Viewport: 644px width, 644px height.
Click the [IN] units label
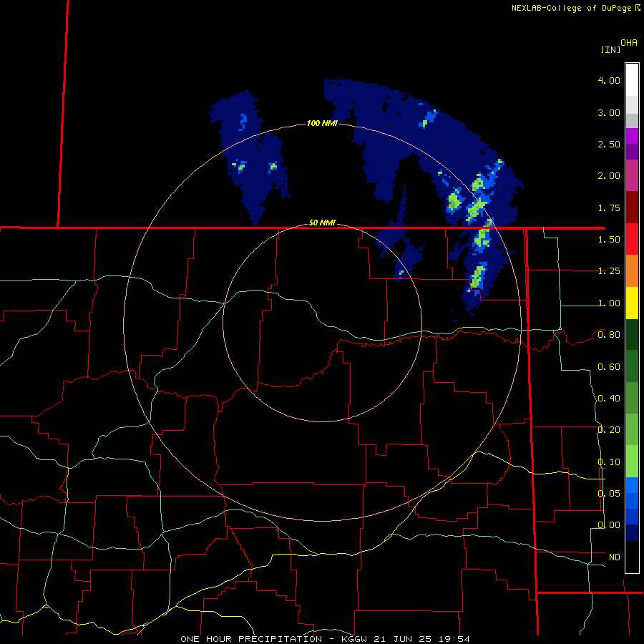610,49
